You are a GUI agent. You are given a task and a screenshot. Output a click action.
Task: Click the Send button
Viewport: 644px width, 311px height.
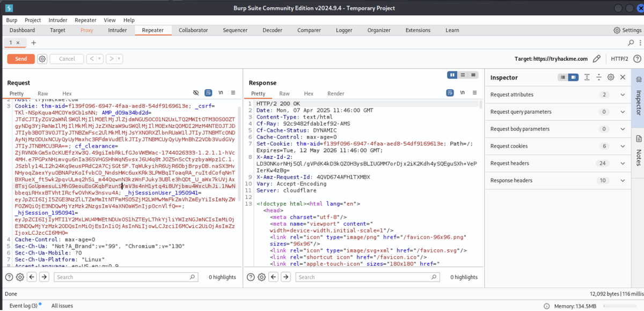(x=20, y=59)
